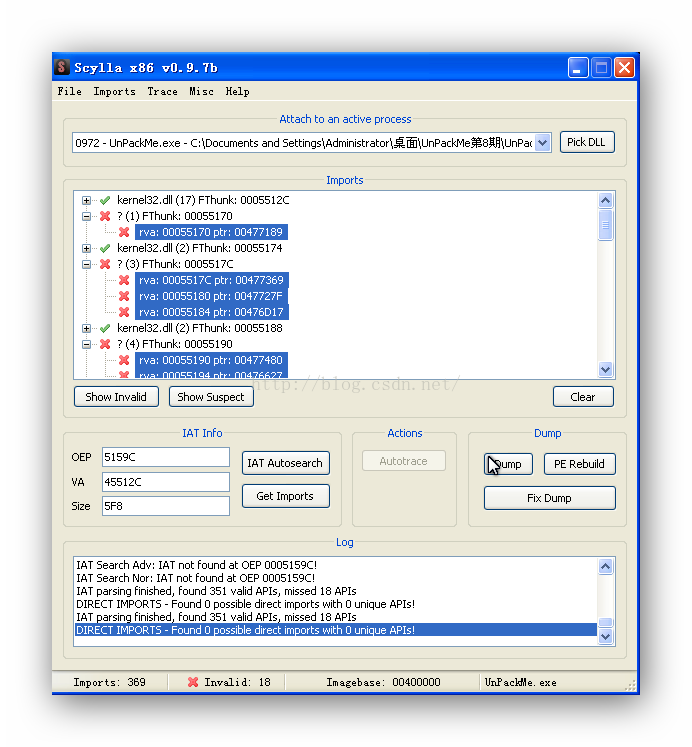Expand kernel32.dll (2) FThunk 00055174 node
The height and width of the screenshot is (747, 692).
pos(86,248)
